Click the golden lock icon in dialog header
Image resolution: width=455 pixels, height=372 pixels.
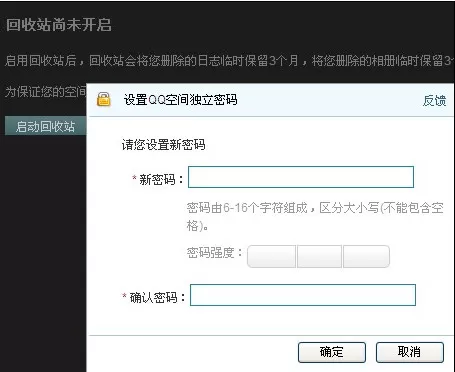[104, 99]
